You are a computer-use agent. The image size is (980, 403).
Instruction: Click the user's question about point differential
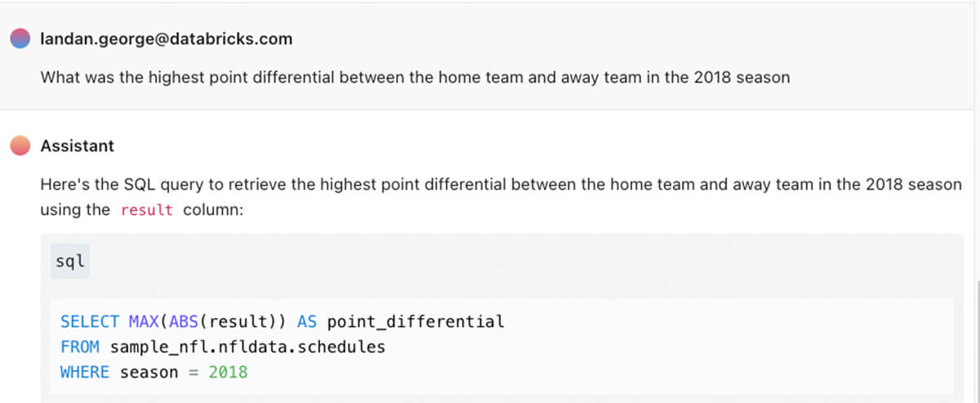pyautogui.click(x=415, y=78)
